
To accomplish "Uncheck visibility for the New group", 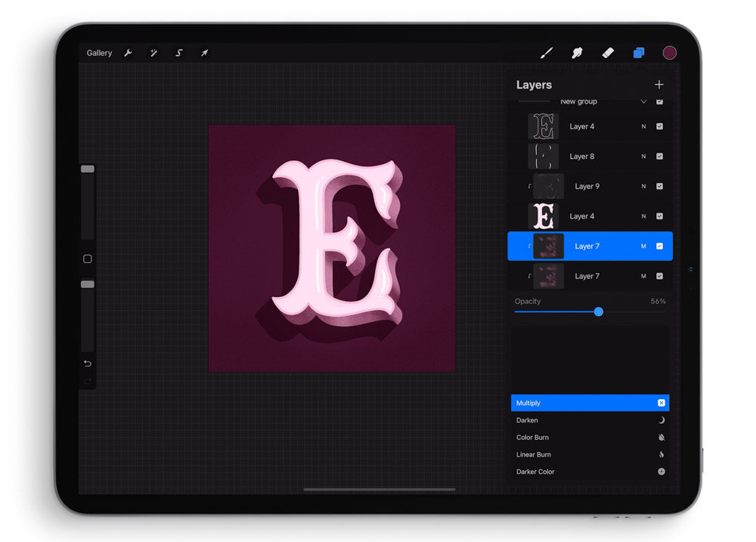I will click(x=659, y=101).
